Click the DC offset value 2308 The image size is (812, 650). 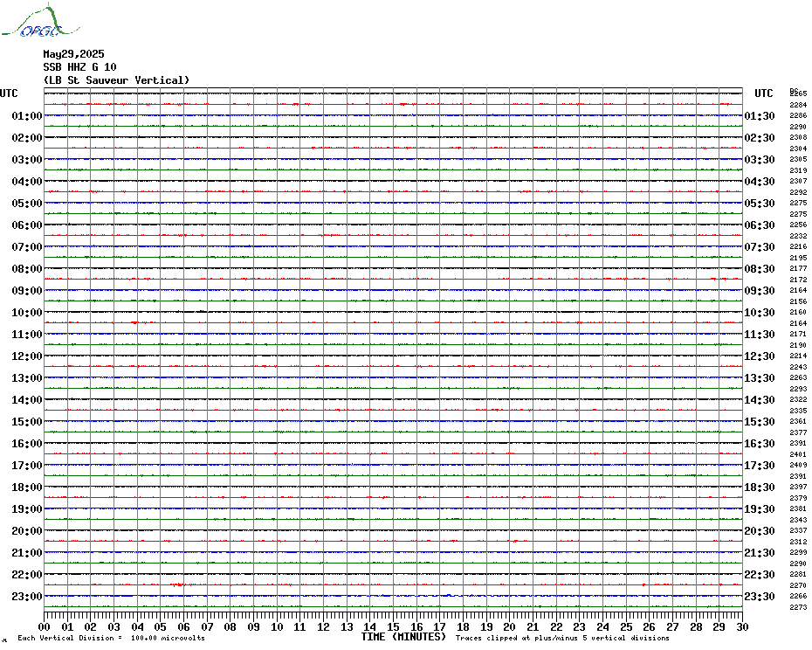click(x=798, y=137)
